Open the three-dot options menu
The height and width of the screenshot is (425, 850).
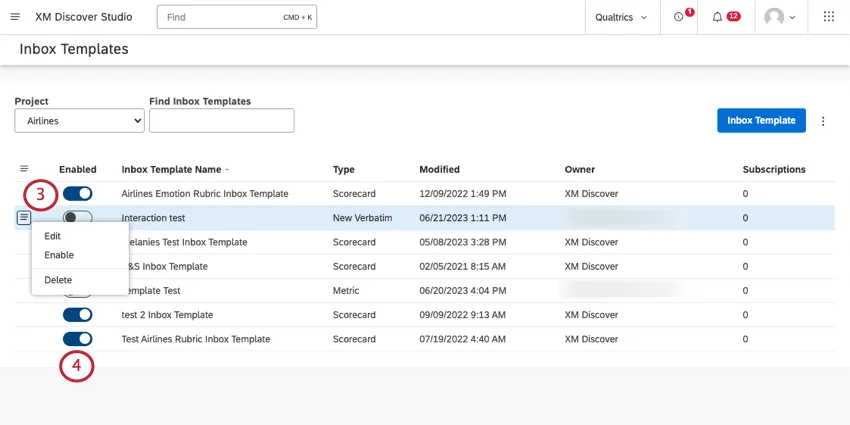[823, 121]
